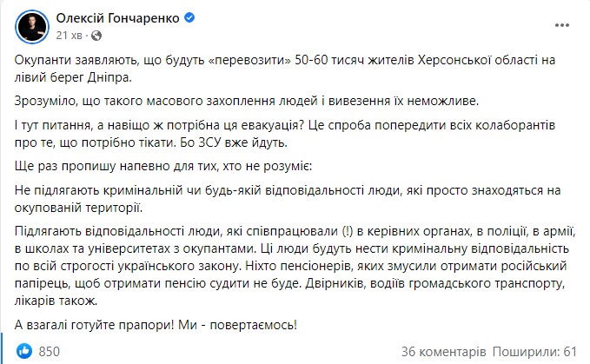Click Олексій Гончаренко's profile avatar

point(30,26)
